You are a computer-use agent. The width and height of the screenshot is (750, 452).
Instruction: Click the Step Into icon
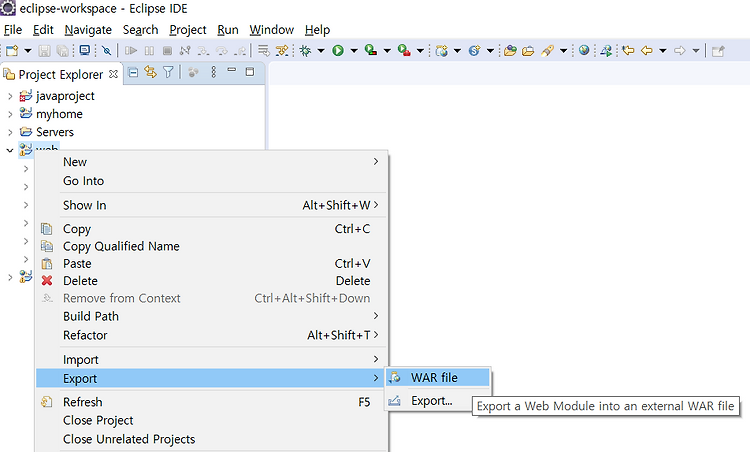point(203,50)
